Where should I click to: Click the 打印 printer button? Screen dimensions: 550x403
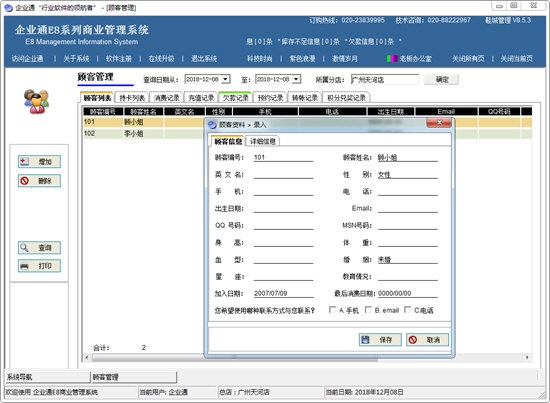click(39, 266)
